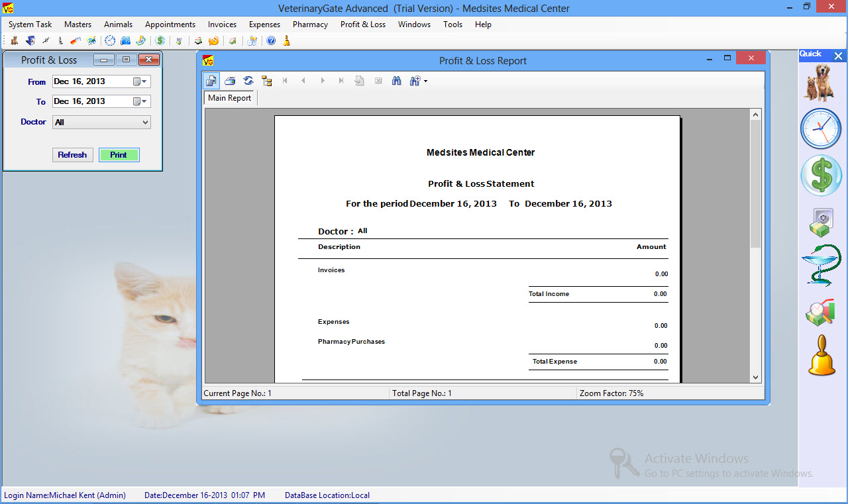Screen dimensions: 848x504
Task: Click the dog and cat Quick icon
Action: pos(821,82)
